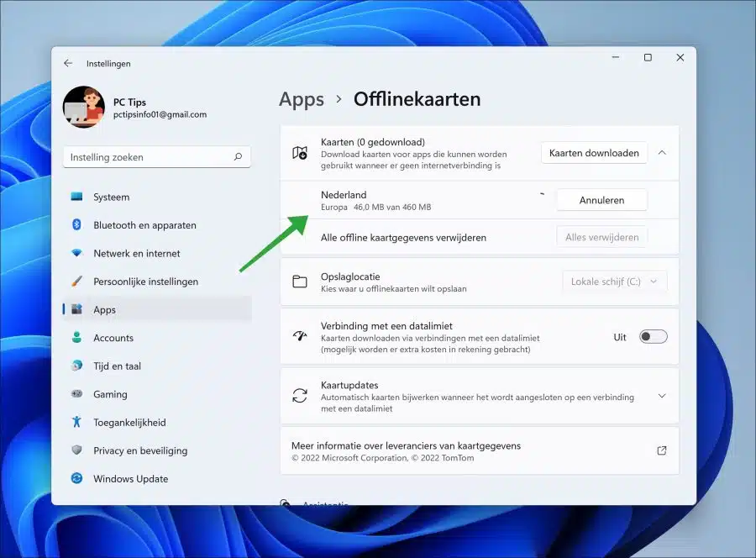Click the Kaartupdates refresh icon
This screenshot has height=558, width=756.
pyautogui.click(x=300, y=396)
